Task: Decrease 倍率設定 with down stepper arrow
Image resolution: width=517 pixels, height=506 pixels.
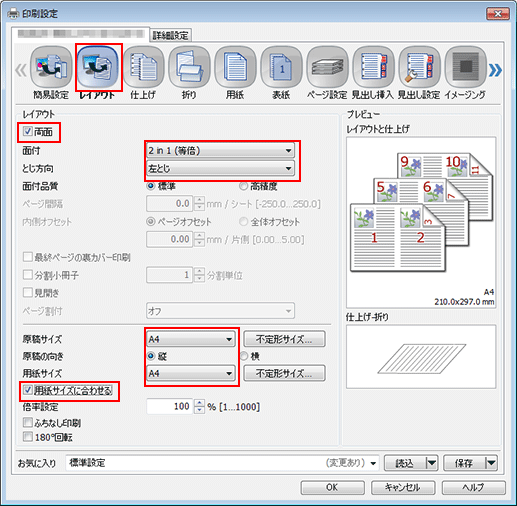Action: tap(199, 410)
